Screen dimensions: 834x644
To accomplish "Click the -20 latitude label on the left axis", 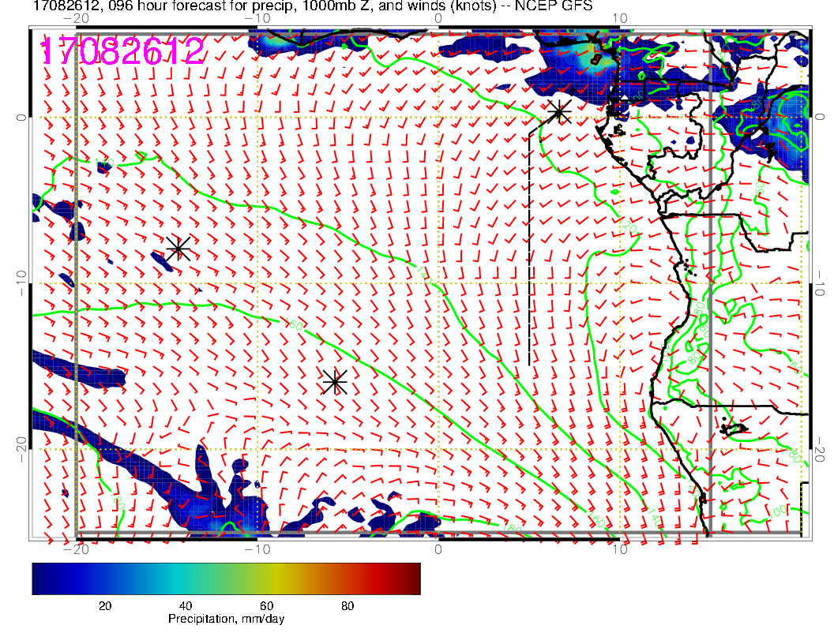I will click(x=21, y=449).
